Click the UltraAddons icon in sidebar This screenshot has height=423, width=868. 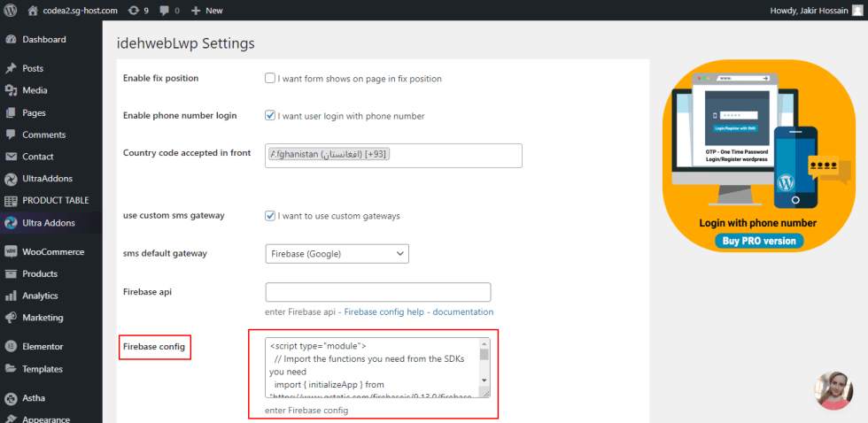(x=11, y=179)
